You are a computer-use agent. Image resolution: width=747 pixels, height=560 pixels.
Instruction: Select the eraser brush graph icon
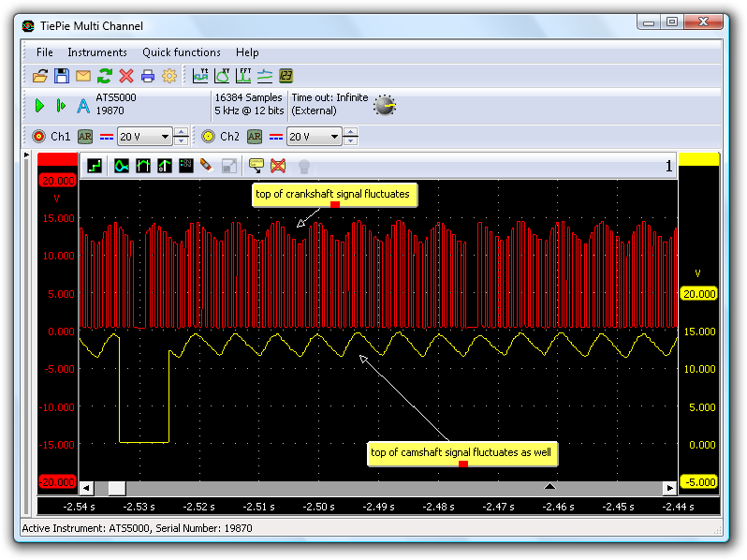[207, 166]
